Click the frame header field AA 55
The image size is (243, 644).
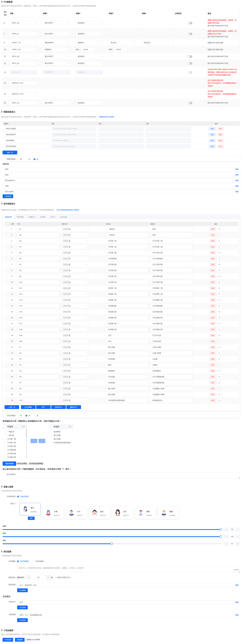pos(87,50)
